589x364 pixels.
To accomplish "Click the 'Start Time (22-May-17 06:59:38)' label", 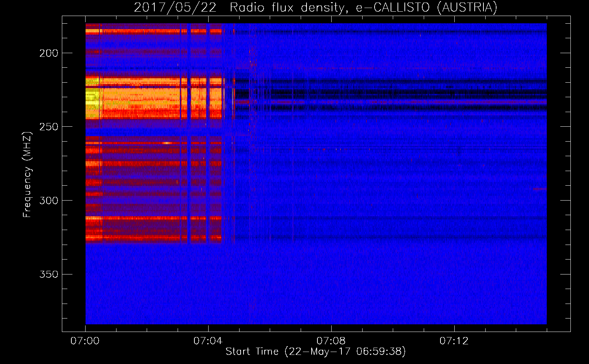I will click(x=316, y=352).
